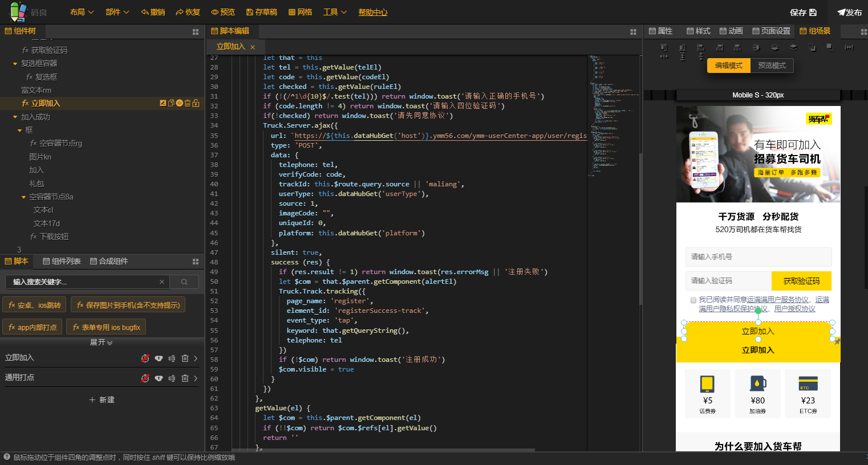Open the 布局 dropdown menu
The height and width of the screenshot is (465, 868).
(82, 12)
